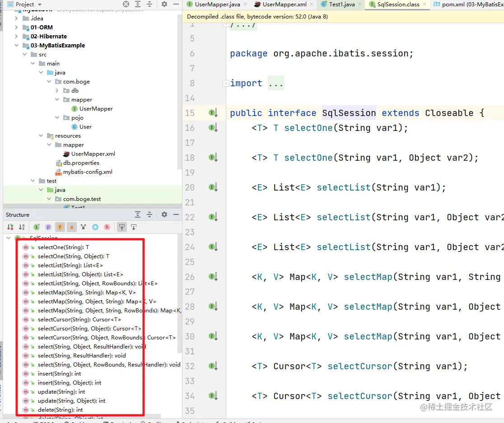Image resolution: width=504 pixels, height=423 pixels.
Task: Expand the .idea folder
Action: tap(16, 19)
